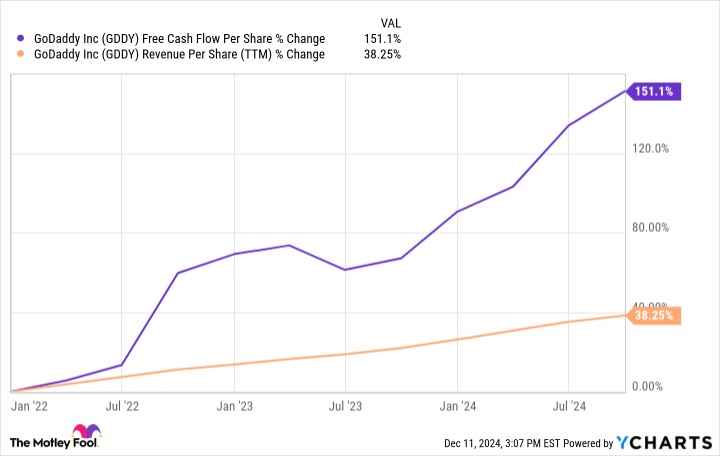This screenshot has width=720, height=456.
Task: Select the purple 151.1% value flag
Action: pos(653,91)
